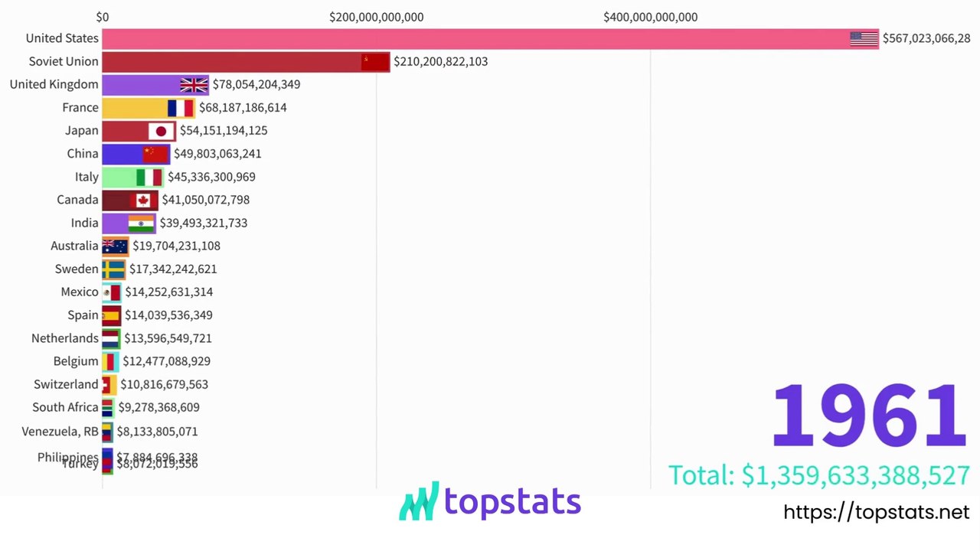Click the Sweden flag icon
Viewport: 980px width, 551px height.
coord(114,269)
